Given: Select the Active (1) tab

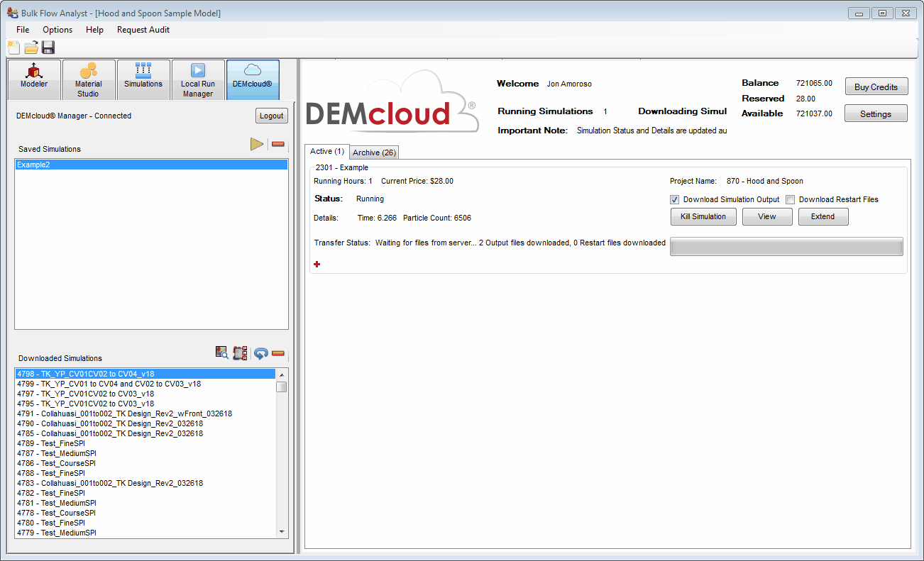Looking at the screenshot, I should click(327, 152).
